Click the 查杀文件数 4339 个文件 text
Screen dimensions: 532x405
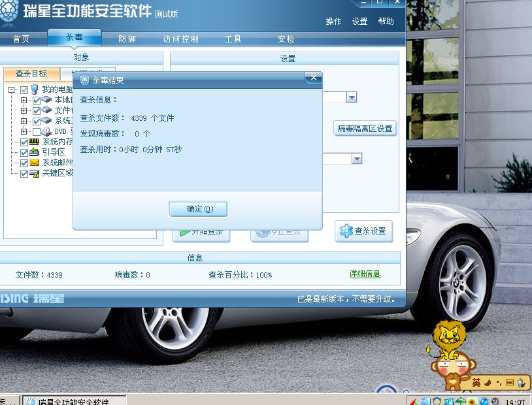127,118
